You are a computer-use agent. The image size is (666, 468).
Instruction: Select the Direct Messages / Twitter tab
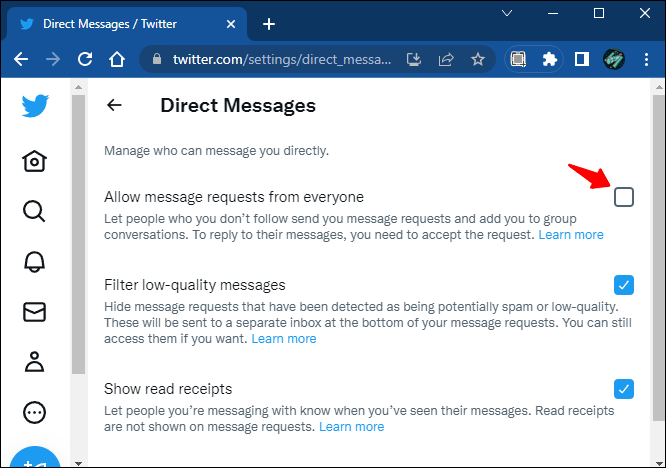(x=125, y=24)
